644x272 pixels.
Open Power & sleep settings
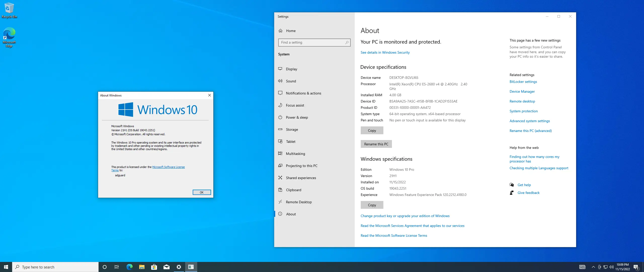(x=297, y=117)
